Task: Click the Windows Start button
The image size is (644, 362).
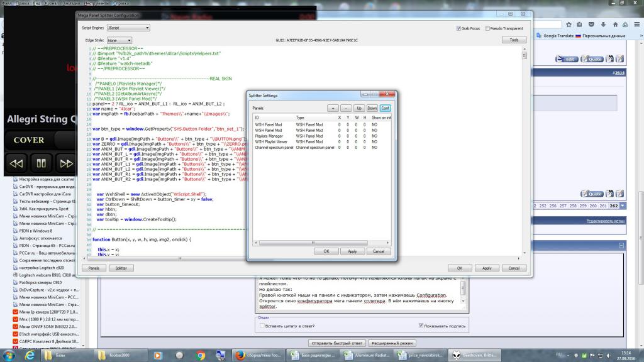Action: [9, 355]
